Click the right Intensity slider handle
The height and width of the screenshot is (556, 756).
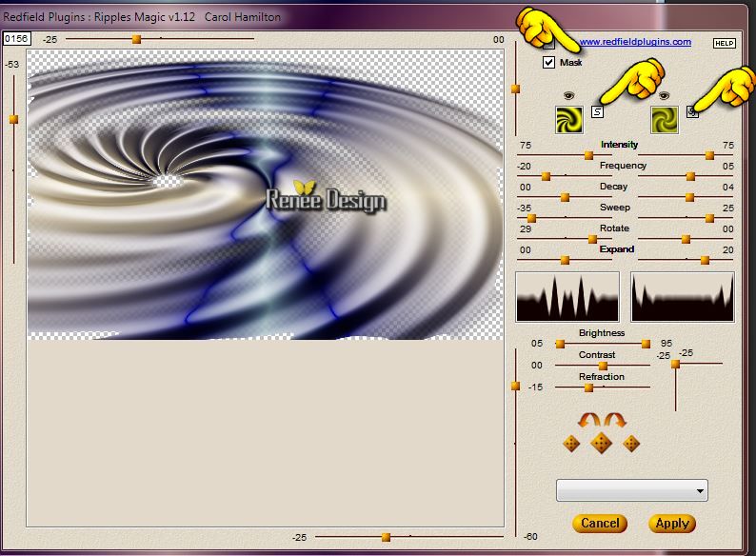point(709,155)
